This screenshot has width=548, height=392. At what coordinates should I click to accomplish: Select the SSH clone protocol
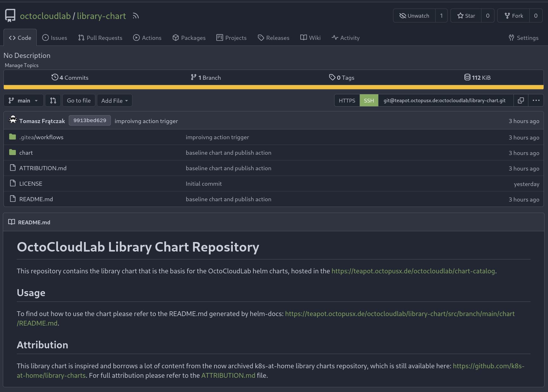click(x=369, y=100)
